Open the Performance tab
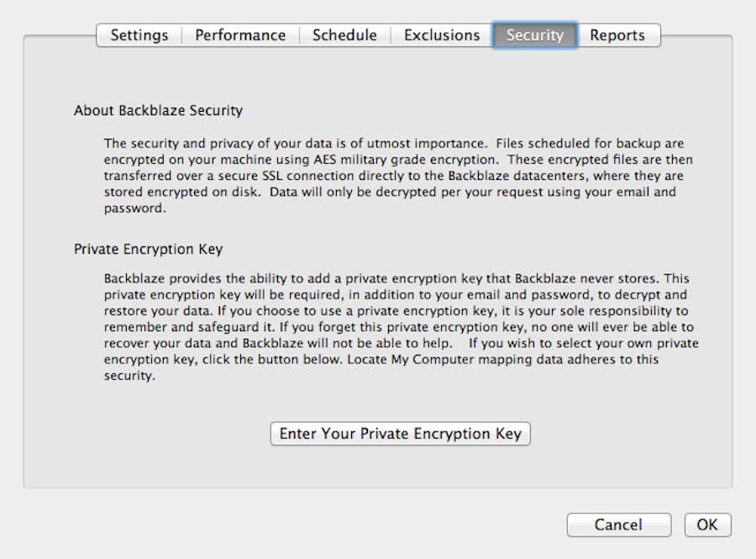The width and height of the screenshot is (756, 559). (240, 35)
